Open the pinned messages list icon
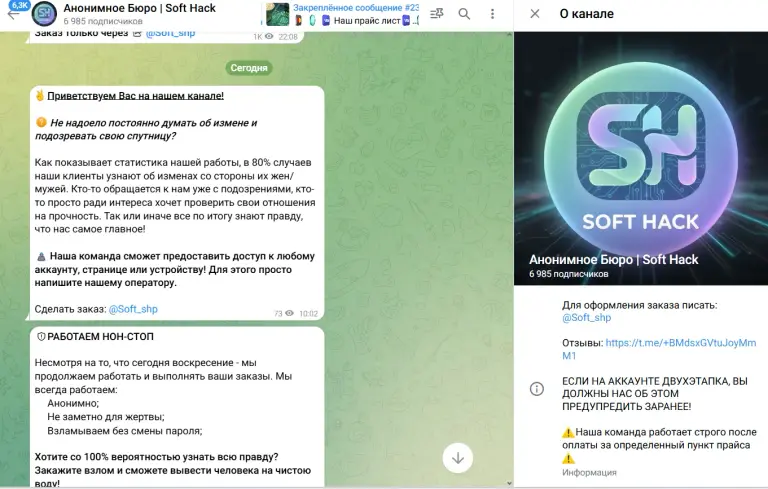 coord(436,14)
